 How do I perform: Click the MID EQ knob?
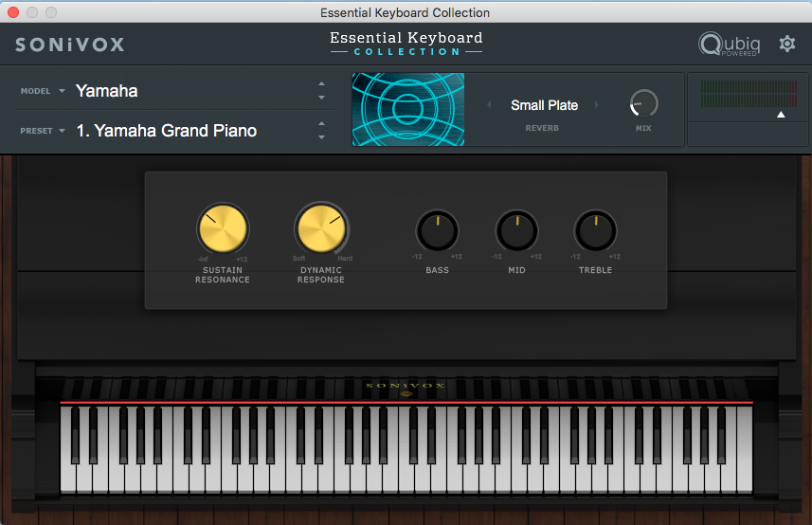516,231
